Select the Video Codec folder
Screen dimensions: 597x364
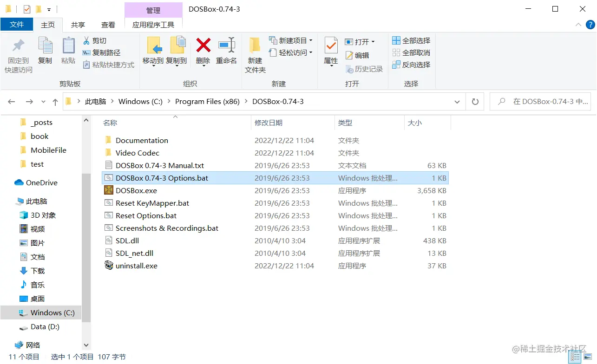tap(275, 153)
